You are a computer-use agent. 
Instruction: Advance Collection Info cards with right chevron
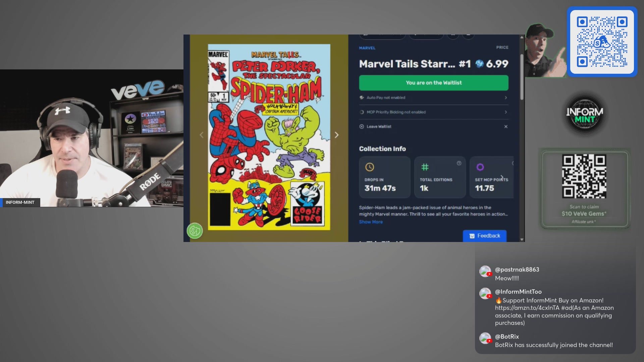[502, 177]
